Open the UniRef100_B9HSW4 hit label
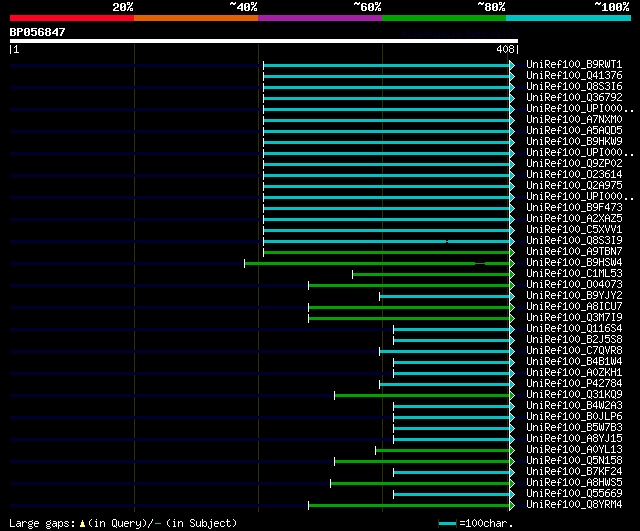Screen dimensions: 640x531 (574, 262)
